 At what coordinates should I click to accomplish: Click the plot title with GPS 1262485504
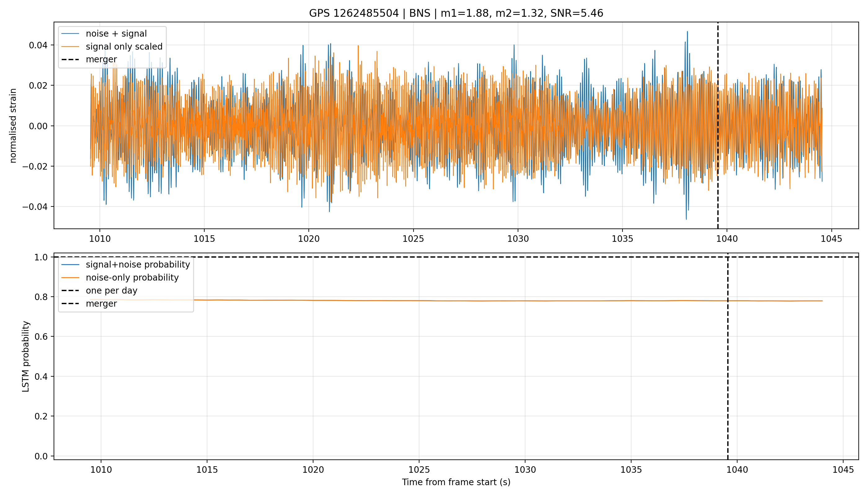point(456,13)
